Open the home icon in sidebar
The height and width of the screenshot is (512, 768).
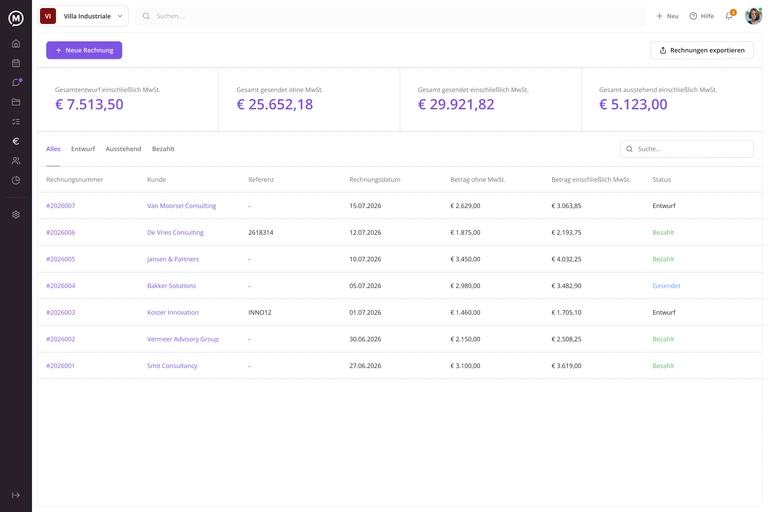(16, 44)
